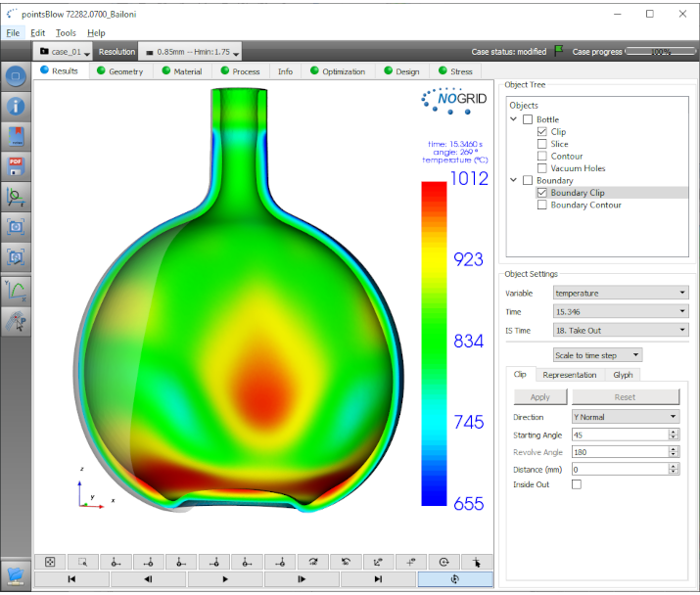Viewport: 700px width, 595px height.
Task: Enable the Contour checkbox
Action: coord(542,156)
